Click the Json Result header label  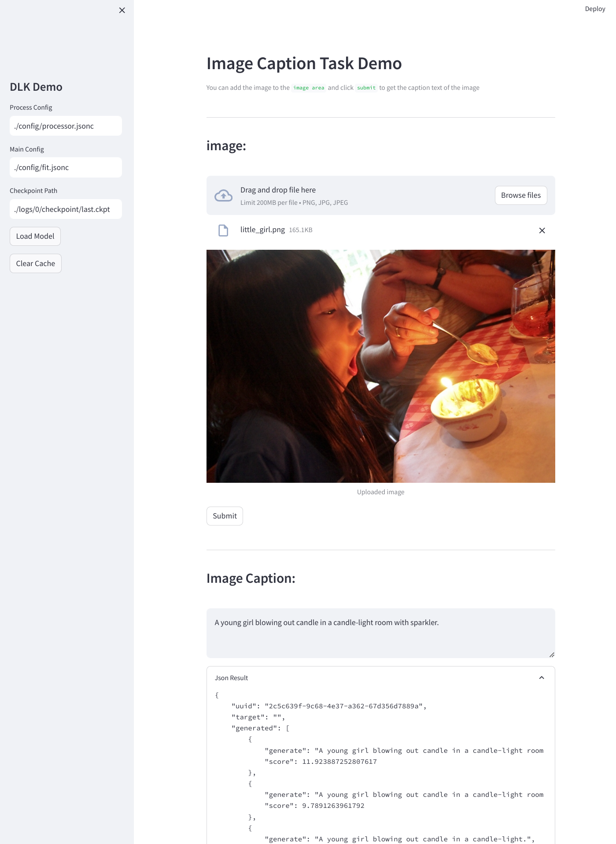(x=232, y=678)
